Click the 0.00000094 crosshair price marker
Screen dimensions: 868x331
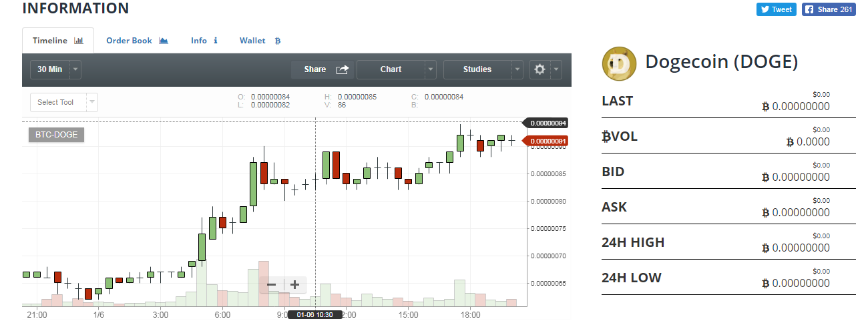[546, 123]
